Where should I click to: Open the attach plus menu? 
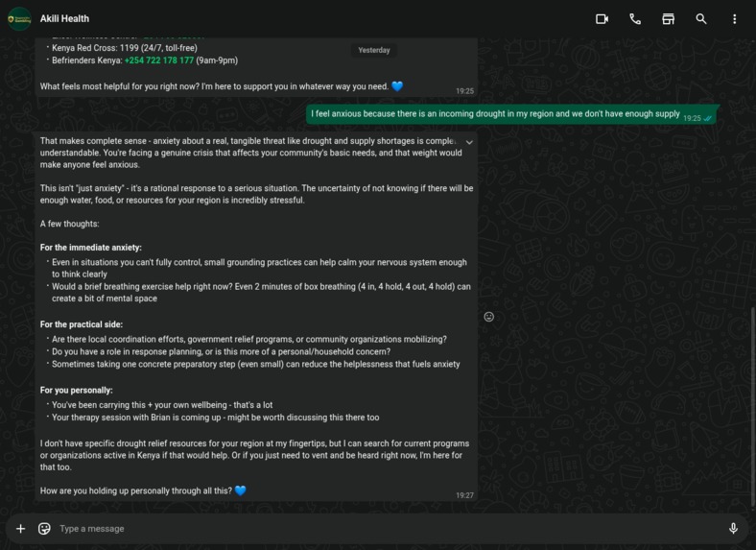click(x=21, y=529)
